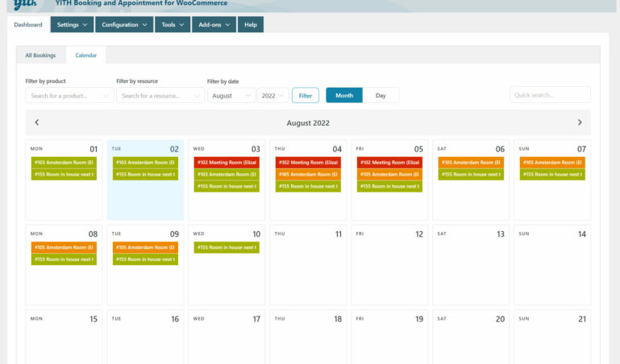The width and height of the screenshot is (620, 364).
Task: Click the Filter button
Action: 306,96
